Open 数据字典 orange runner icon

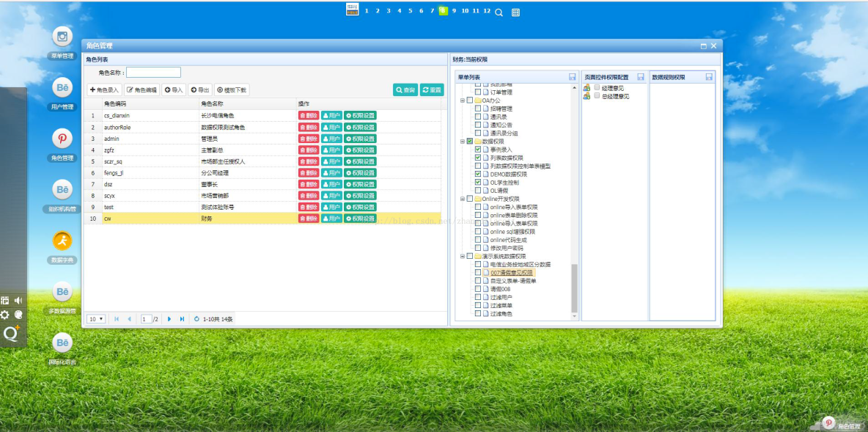click(62, 241)
